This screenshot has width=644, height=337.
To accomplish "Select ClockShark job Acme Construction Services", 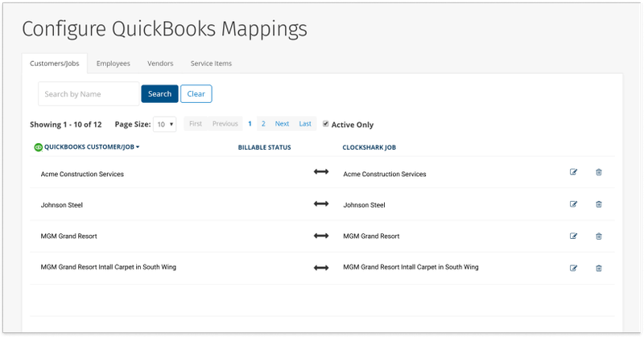I will pos(385,174).
